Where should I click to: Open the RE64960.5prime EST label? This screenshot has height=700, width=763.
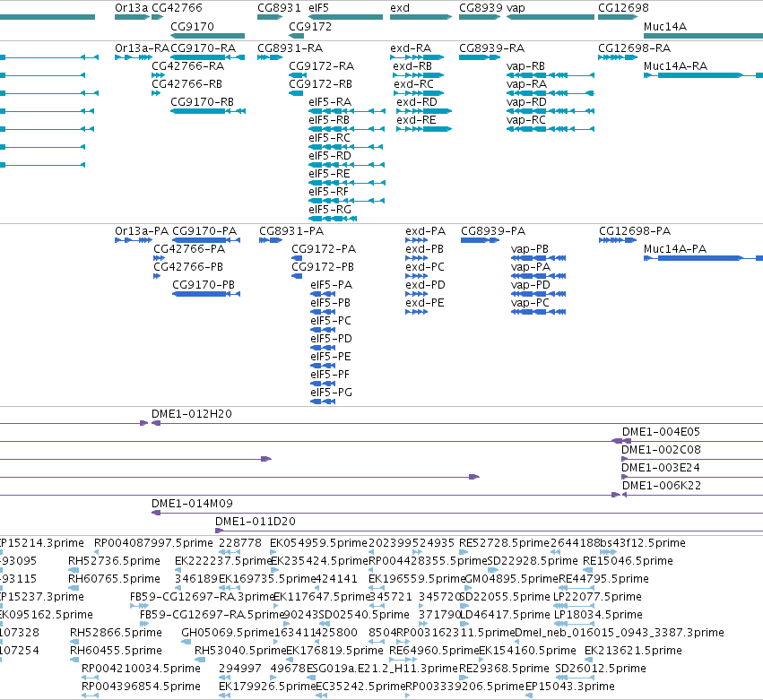click(x=435, y=650)
